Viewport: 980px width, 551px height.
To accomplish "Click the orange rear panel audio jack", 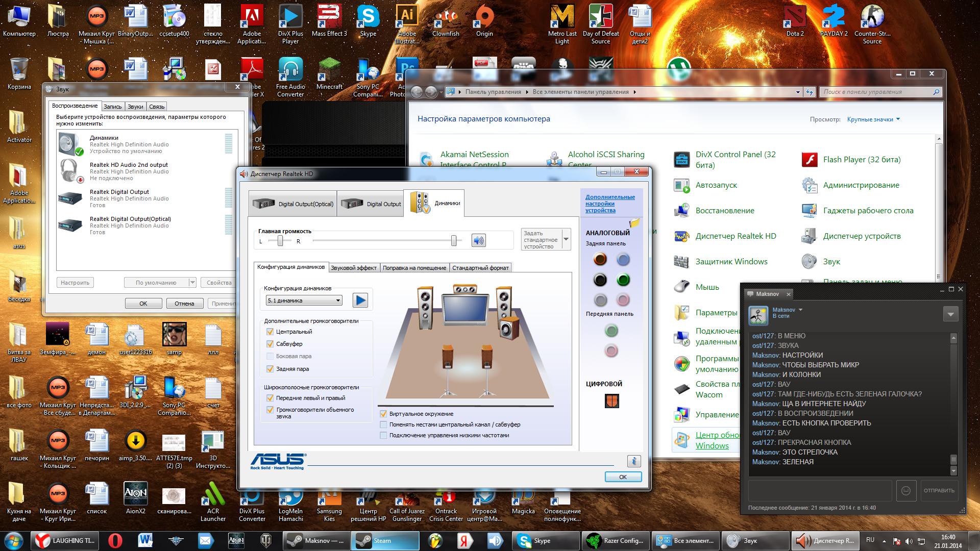I will pos(600,259).
